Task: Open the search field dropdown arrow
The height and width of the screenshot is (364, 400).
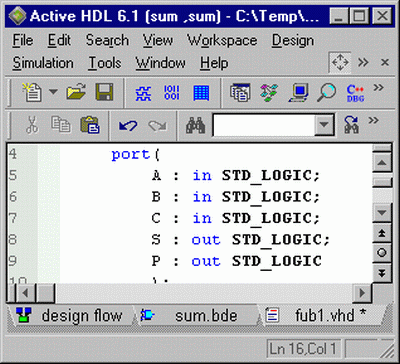Action: [x=324, y=126]
